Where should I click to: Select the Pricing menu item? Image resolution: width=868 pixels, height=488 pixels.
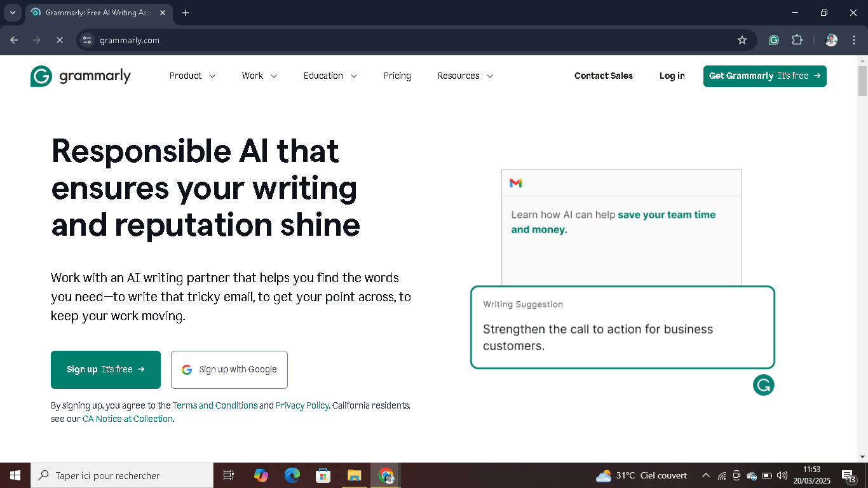397,76
